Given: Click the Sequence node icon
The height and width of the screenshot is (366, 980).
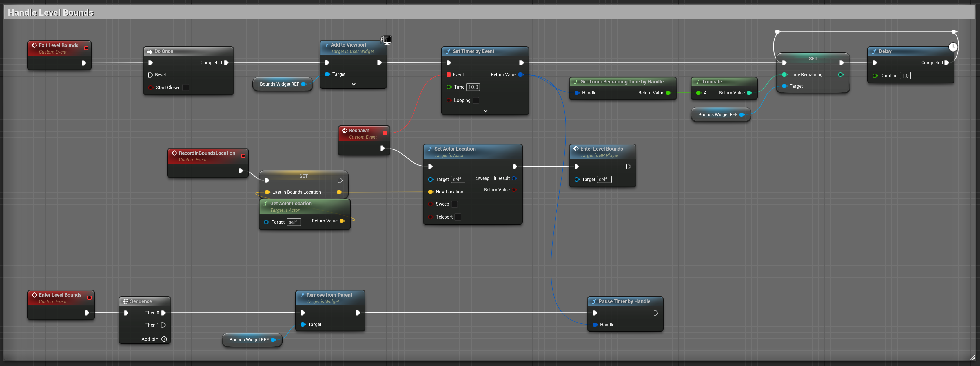Looking at the screenshot, I should pyautogui.click(x=125, y=301).
